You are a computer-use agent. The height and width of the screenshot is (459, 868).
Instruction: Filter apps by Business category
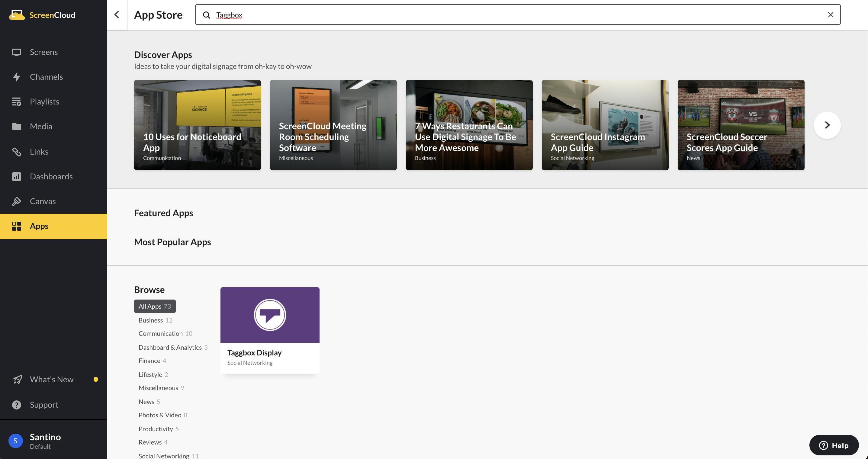click(155, 320)
